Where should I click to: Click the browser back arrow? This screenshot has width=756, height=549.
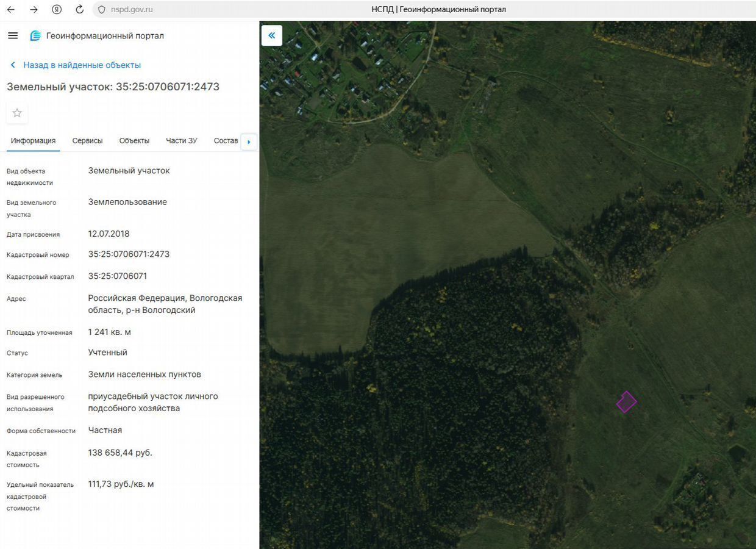10,9
